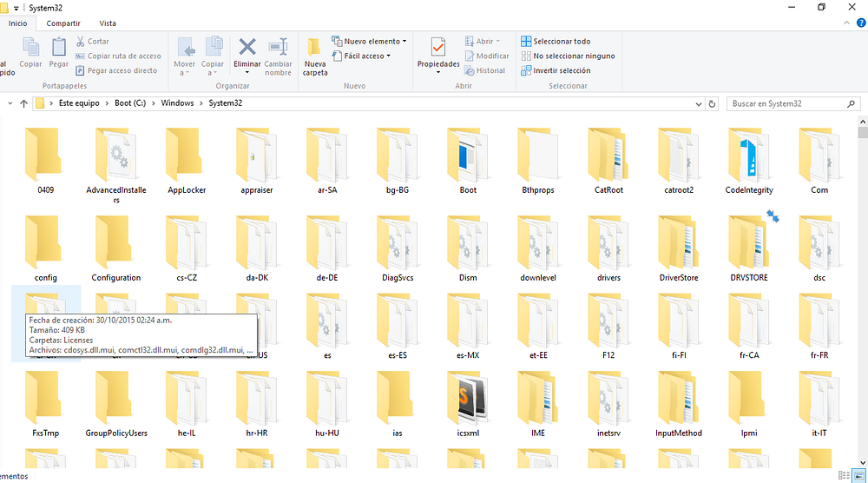The image size is (868, 483).
Task: Select the DriverStore folder
Action: [x=679, y=248]
